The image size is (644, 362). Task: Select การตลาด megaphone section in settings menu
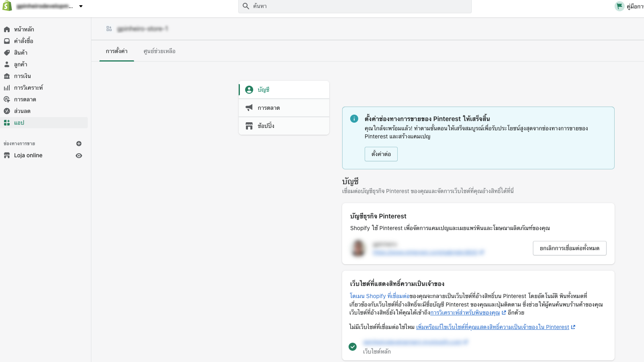284,108
